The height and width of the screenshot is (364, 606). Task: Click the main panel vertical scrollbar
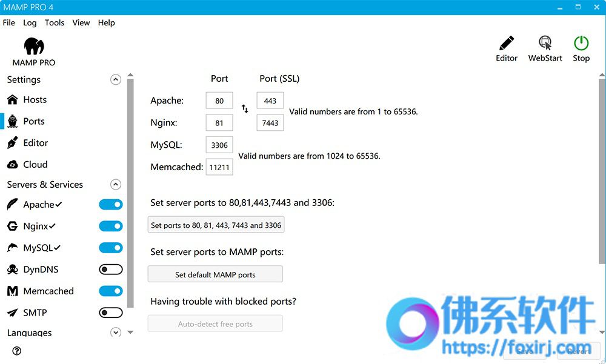[x=602, y=172]
